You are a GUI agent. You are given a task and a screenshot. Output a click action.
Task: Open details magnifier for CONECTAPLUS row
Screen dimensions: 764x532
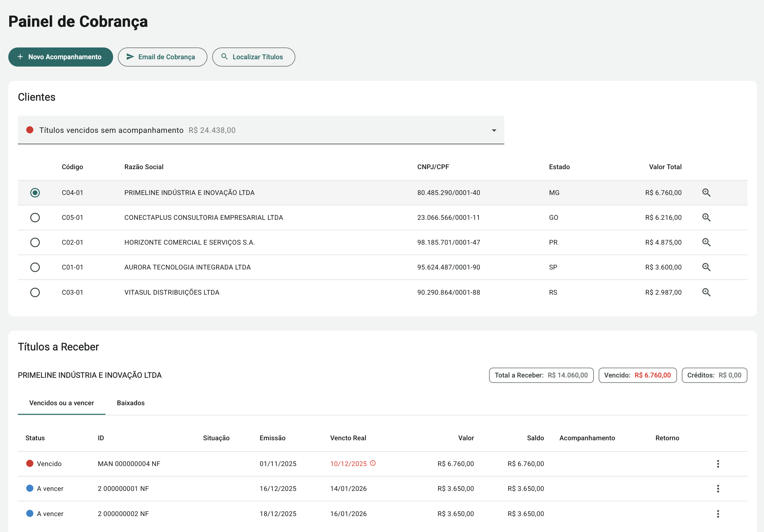[706, 218]
